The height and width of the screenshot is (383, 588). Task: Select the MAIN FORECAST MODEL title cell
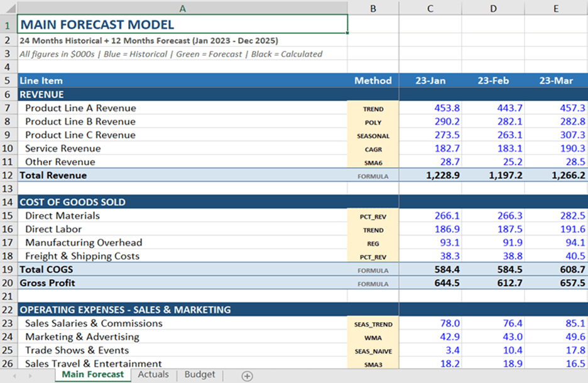182,25
